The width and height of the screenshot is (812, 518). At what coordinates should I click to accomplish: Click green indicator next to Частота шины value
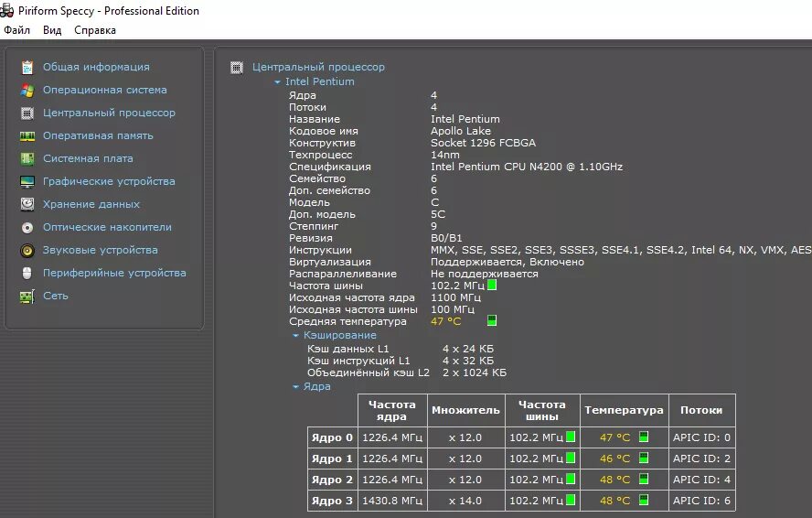click(492, 285)
